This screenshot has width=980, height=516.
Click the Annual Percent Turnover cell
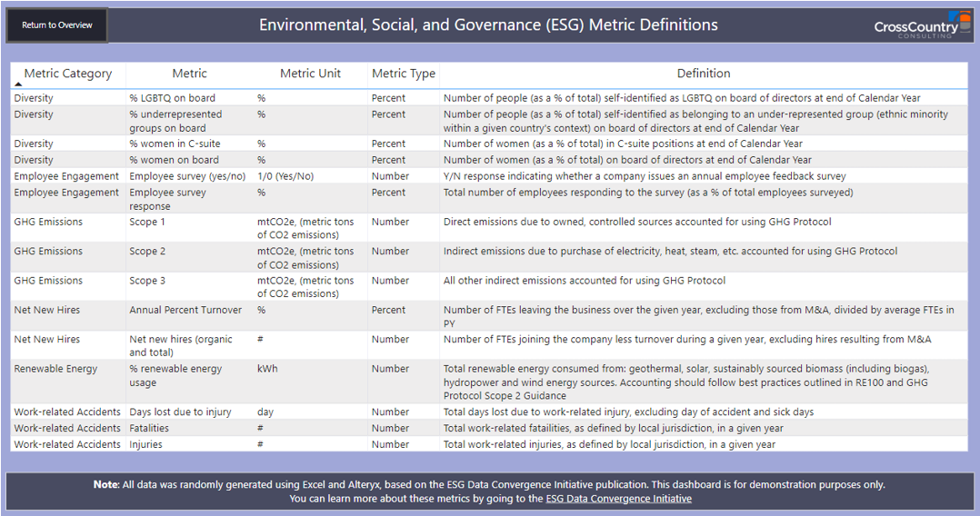click(x=185, y=310)
